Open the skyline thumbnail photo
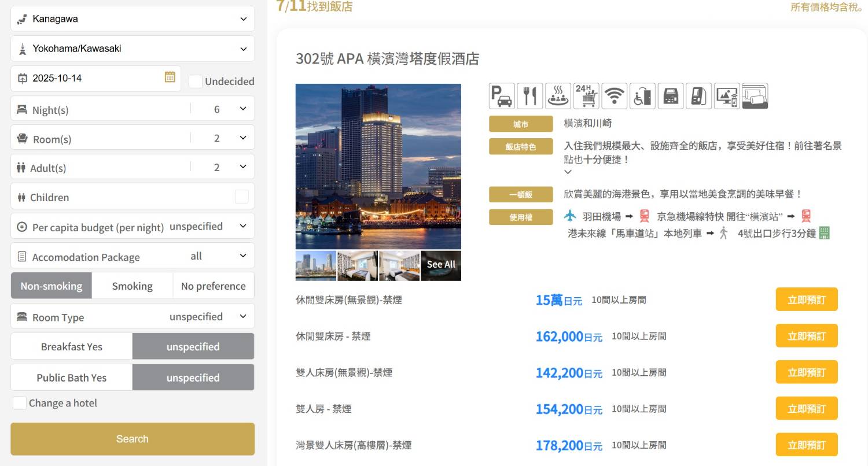 point(316,265)
